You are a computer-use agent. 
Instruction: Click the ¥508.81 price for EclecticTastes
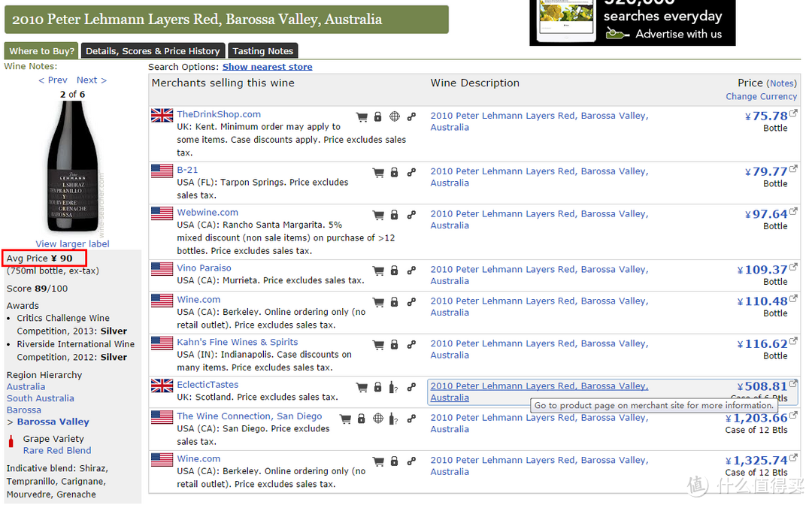[762, 386]
